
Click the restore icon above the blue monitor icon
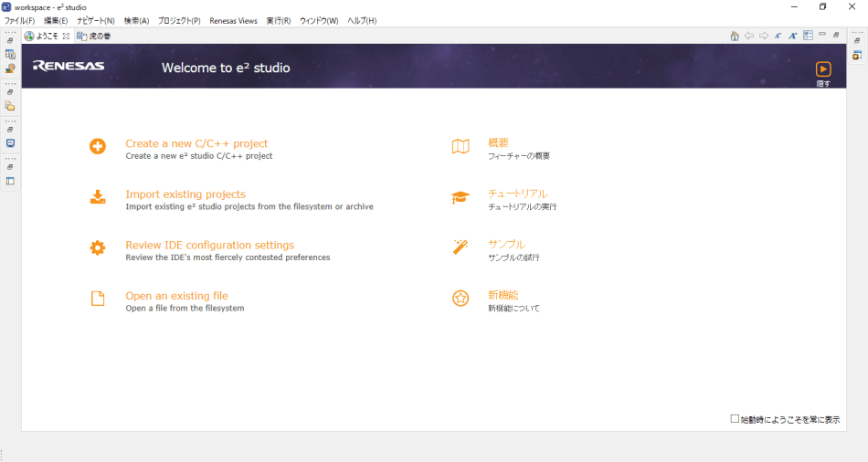(x=10, y=130)
